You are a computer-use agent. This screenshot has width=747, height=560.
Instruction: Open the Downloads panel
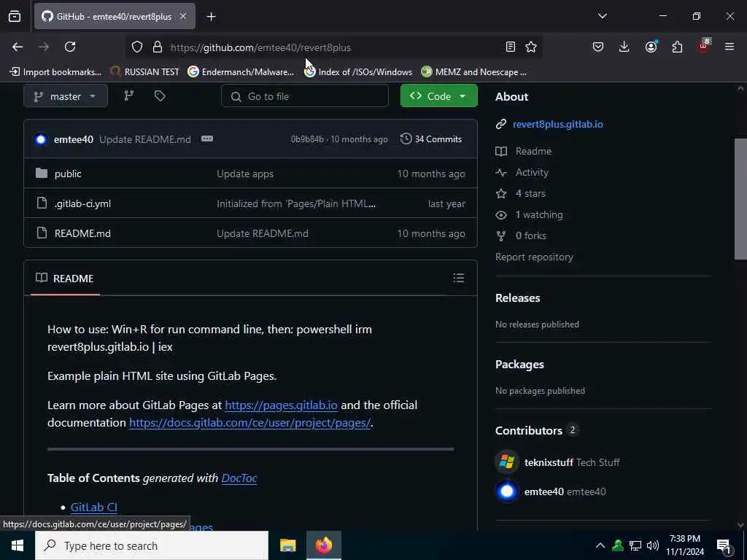click(624, 47)
